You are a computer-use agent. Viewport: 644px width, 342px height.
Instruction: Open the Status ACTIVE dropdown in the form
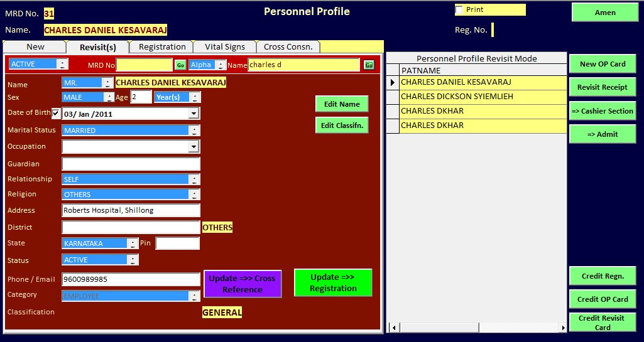pyautogui.click(x=100, y=260)
